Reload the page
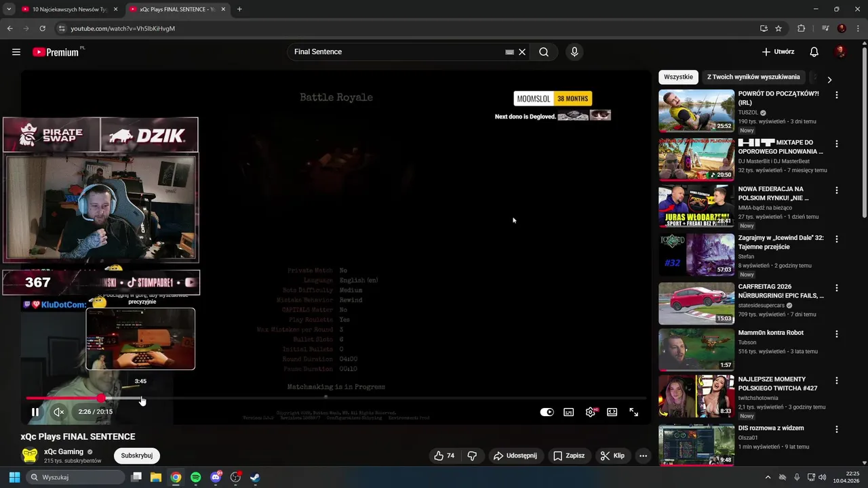868x488 pixels. click(43, 28)
